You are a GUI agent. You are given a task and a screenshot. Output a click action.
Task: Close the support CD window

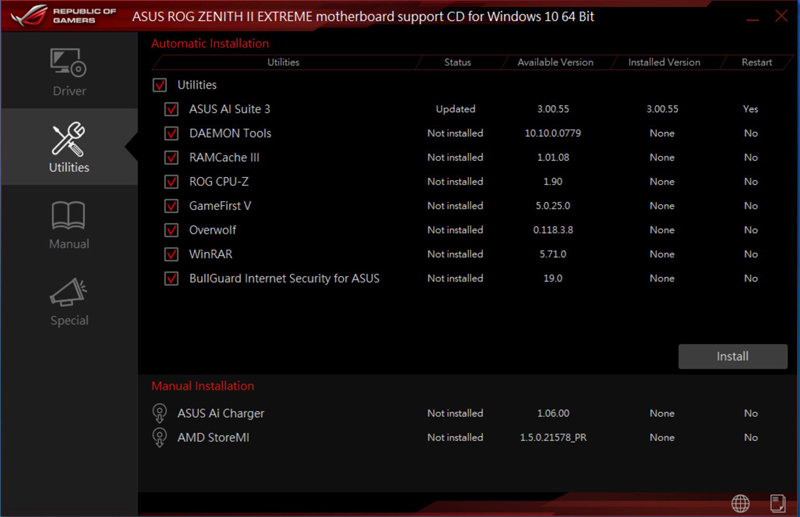[781, 16]
